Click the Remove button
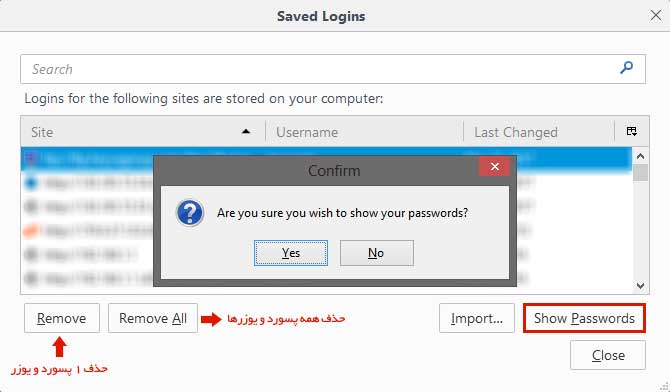The width and height of the screenshot is (670, 392). (62, 318)
